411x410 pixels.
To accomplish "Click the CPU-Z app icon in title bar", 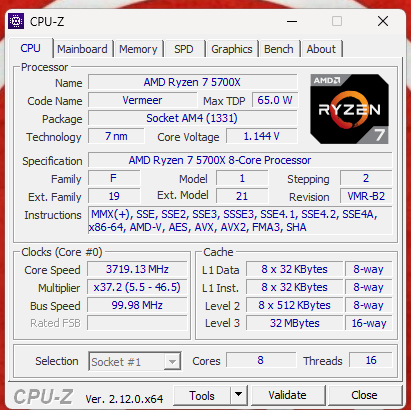I will (x=16, y=21).
